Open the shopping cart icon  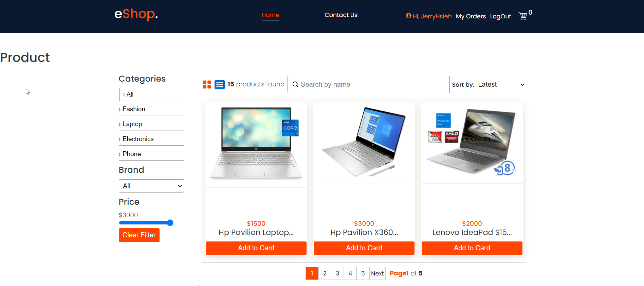pos(522,16)
